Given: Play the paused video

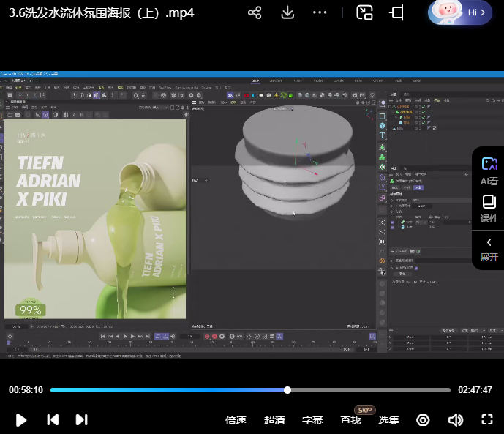Looking at the screenshot, I should (21, 419).
